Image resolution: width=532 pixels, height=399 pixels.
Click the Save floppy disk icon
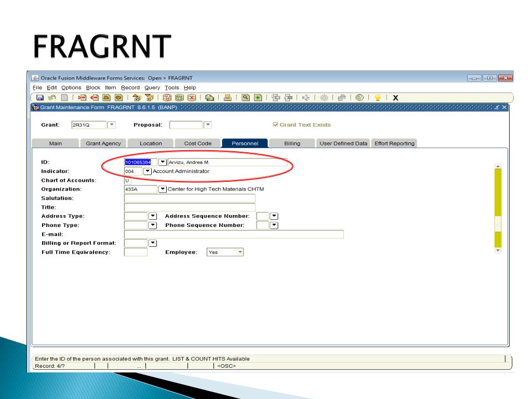39,98
